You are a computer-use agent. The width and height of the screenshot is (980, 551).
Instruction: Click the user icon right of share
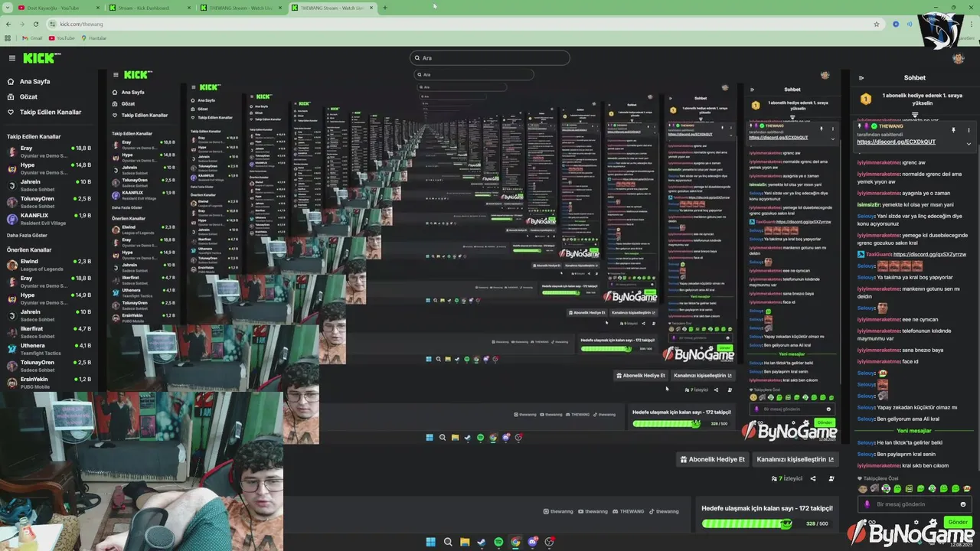(x=831, y=478)
